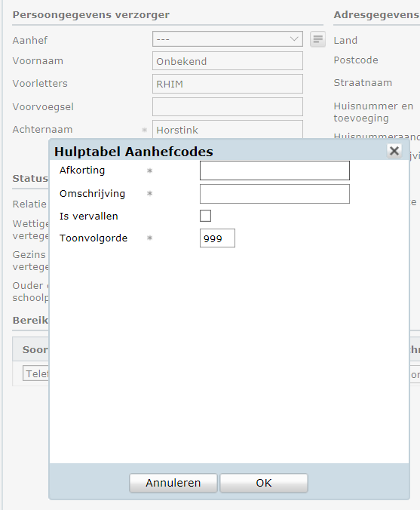
Task: Close the Hulptabel Aanhefcodes dialog
Action: point(394,151)
